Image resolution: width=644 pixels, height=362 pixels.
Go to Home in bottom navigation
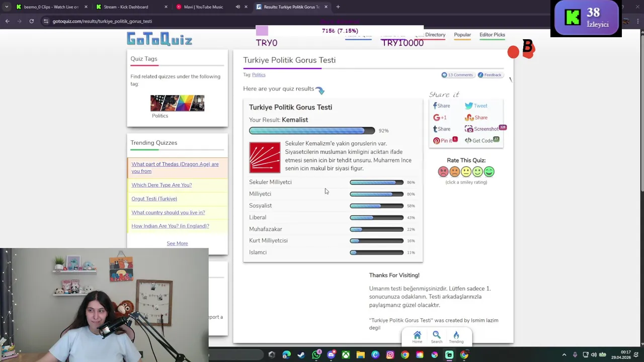(417, 337)
